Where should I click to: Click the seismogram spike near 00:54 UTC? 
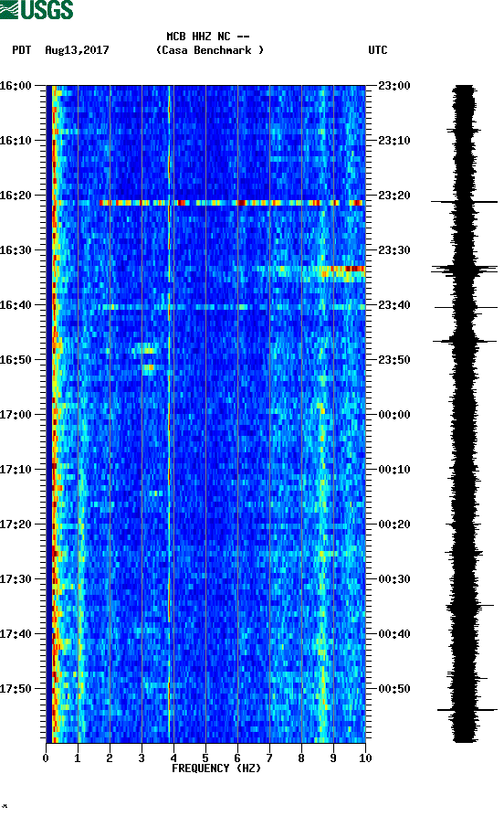click(x=467, y=710)
